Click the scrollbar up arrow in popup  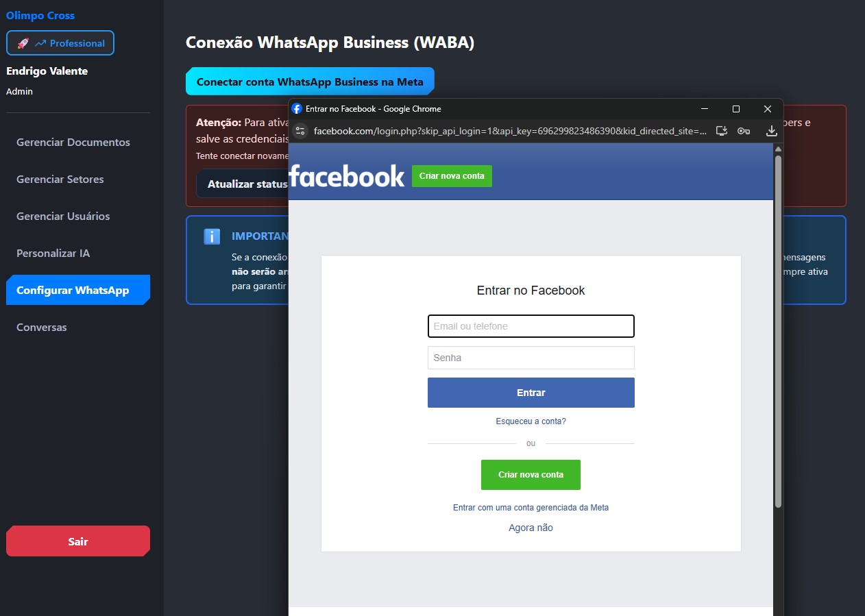[778, 148]
